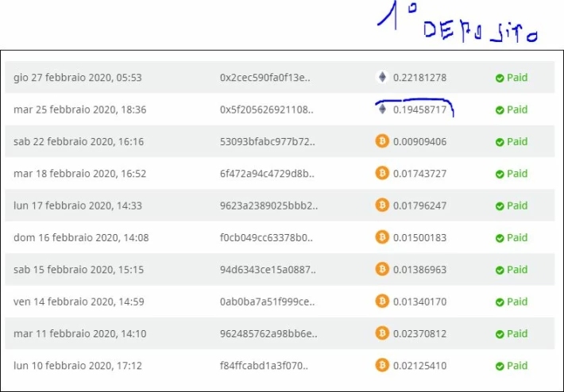Viewport: 564px width, 392px height.
Task: Click green check icon in 16 febbraio row
Action: 500,238
